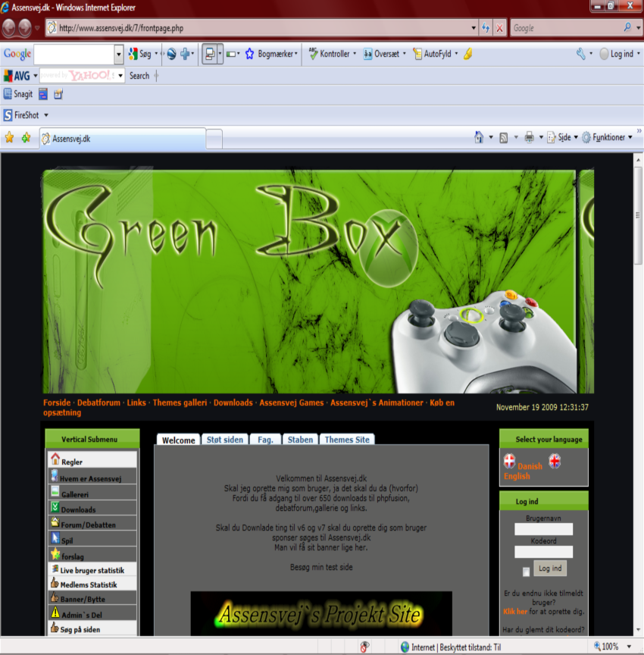
Task: Open the Themes Site tab
Action: (x=347, y=440)
